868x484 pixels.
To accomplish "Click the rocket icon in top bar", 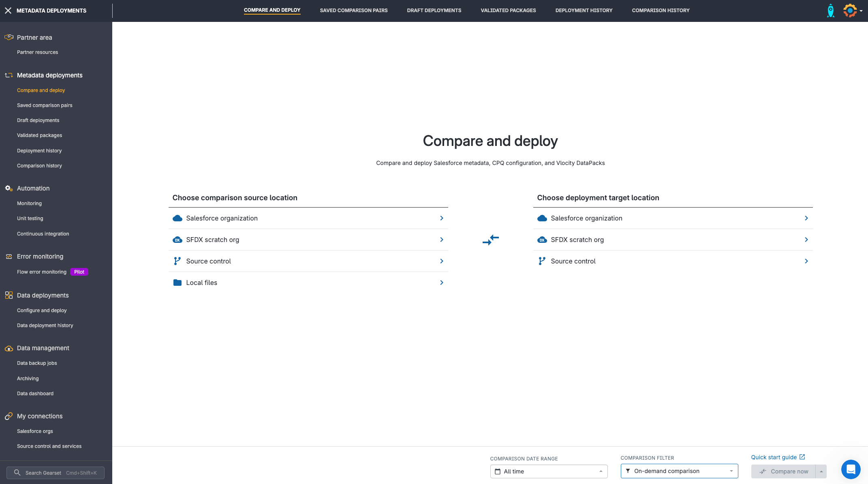I will click(x=830, y=11).
